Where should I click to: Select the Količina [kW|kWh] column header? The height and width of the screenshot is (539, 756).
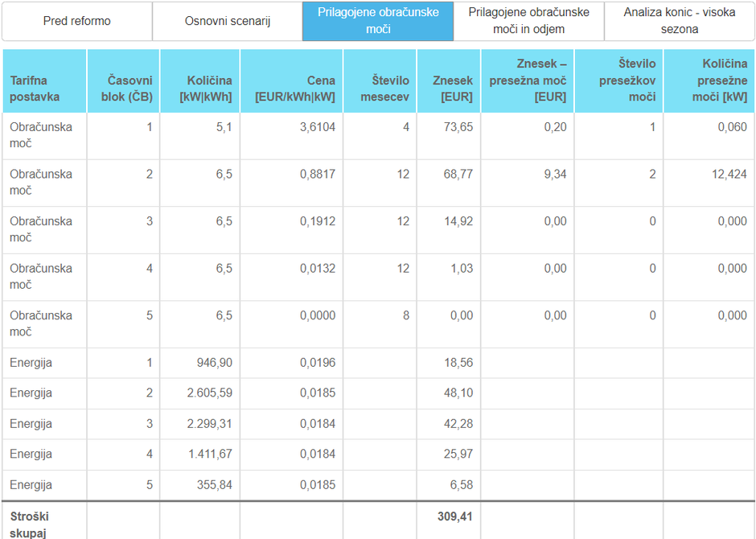coord(209,88)
